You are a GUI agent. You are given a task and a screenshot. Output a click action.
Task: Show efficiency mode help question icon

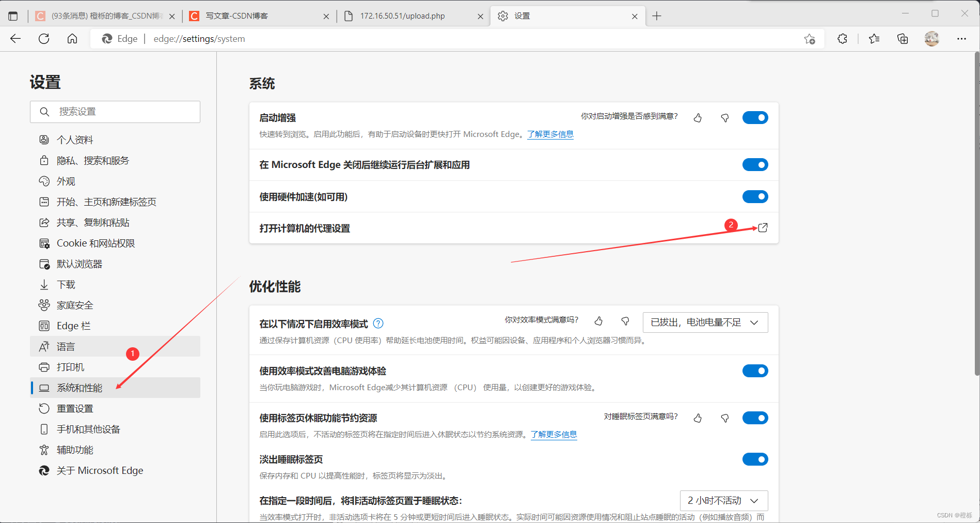point(378,324)
